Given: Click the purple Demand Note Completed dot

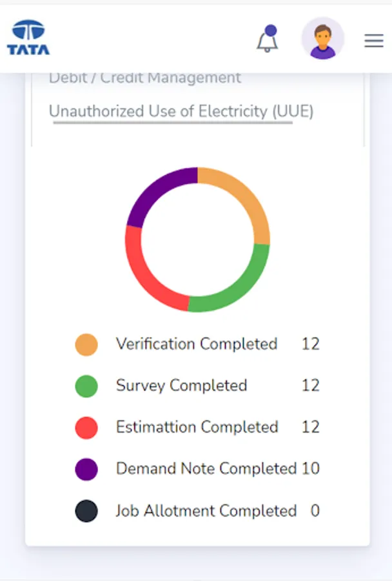Looking at the screenshot, I should 86,469.
